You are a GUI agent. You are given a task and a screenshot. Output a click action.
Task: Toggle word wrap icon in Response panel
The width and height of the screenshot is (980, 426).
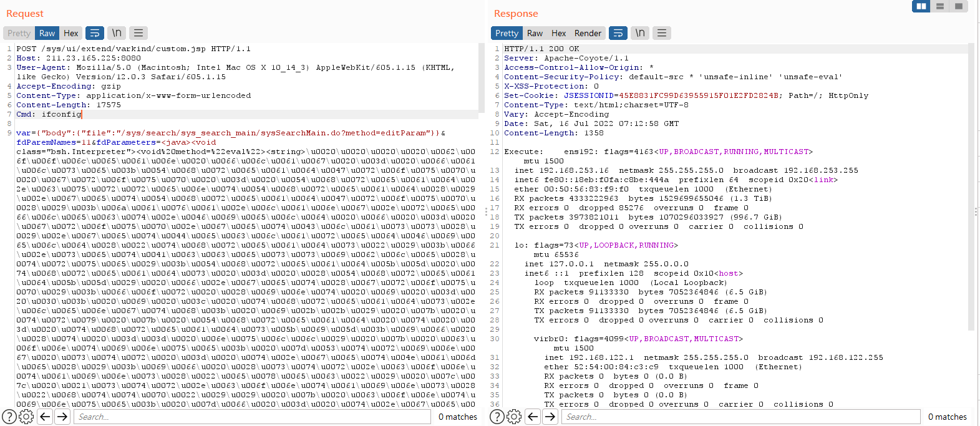click(618, 33)
